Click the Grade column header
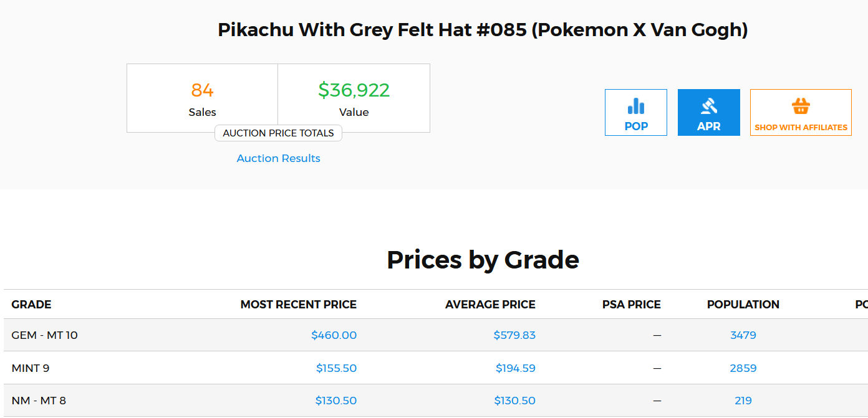The image size is (868, 418). click(31, 305)
